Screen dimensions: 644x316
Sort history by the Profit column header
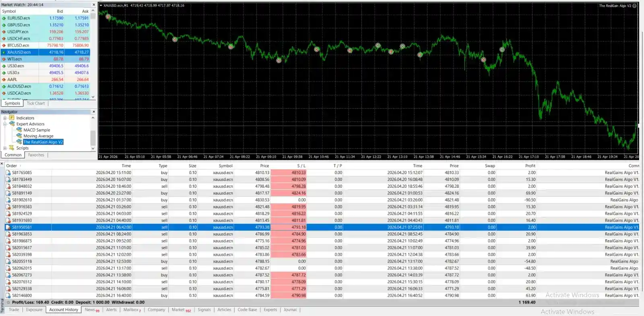[x=530, y=166]
